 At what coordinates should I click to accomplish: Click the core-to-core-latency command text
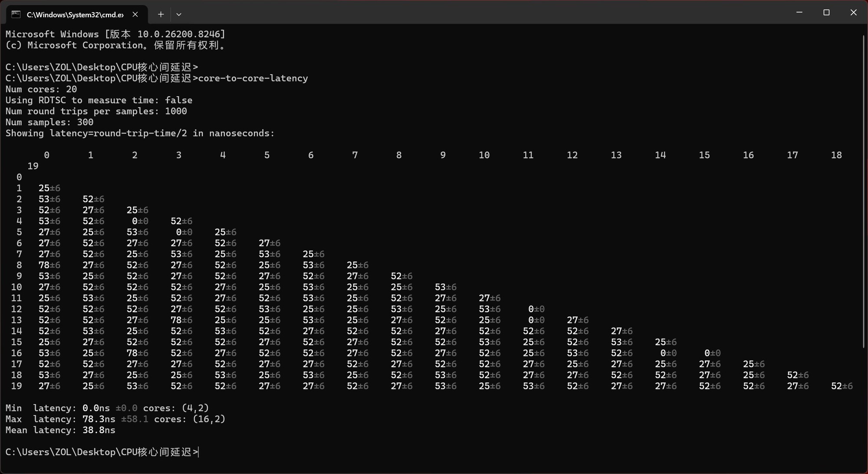pos(253,78)
